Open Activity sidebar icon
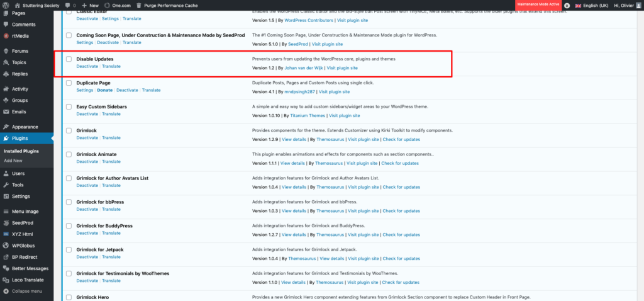This screenshot has height=301, width=644. 6,89
